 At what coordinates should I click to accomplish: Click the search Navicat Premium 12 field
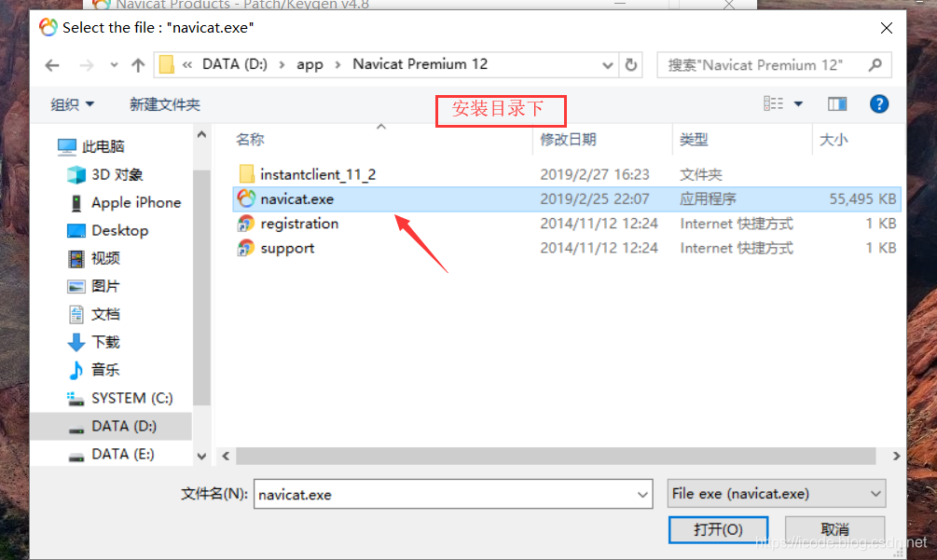(x=761, y=65)
